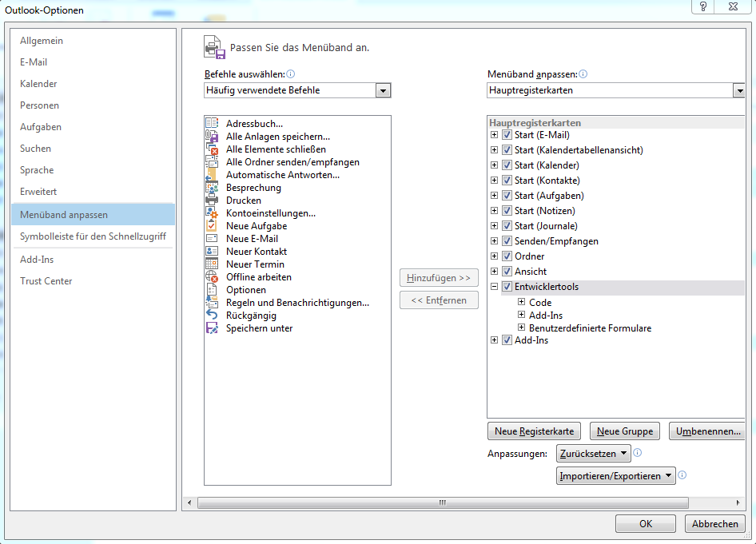
Task: Click the Rückgängig undo icon
Action: tap(212, 315)
